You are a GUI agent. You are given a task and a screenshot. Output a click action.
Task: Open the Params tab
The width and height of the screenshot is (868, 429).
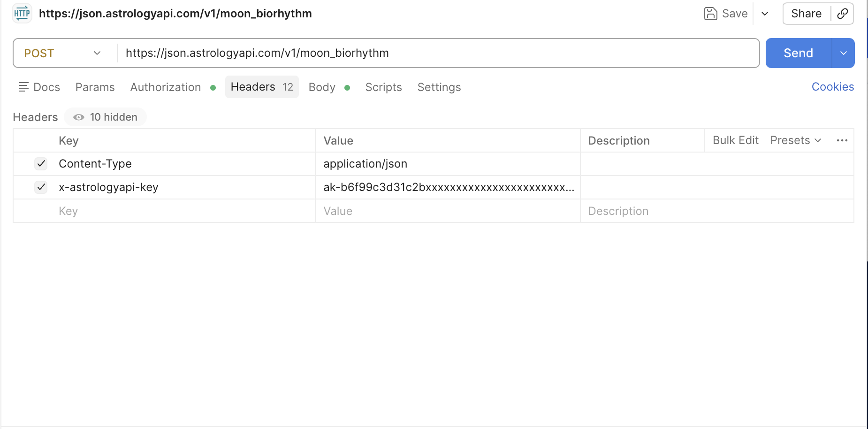(95, 87)
